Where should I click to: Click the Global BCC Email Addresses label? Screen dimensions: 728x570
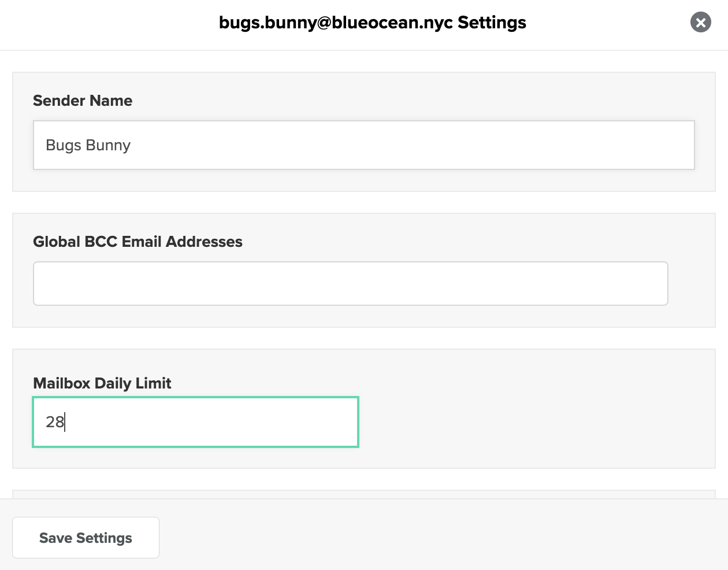point(138,242)
